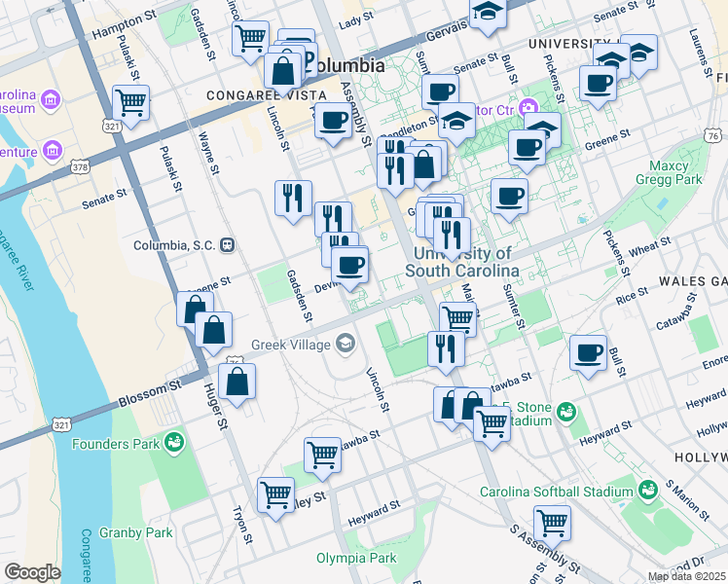Open the coffee cup marker near Pickens St north
Viewport: 728px width, 584px height.
[x=598, y=84]
